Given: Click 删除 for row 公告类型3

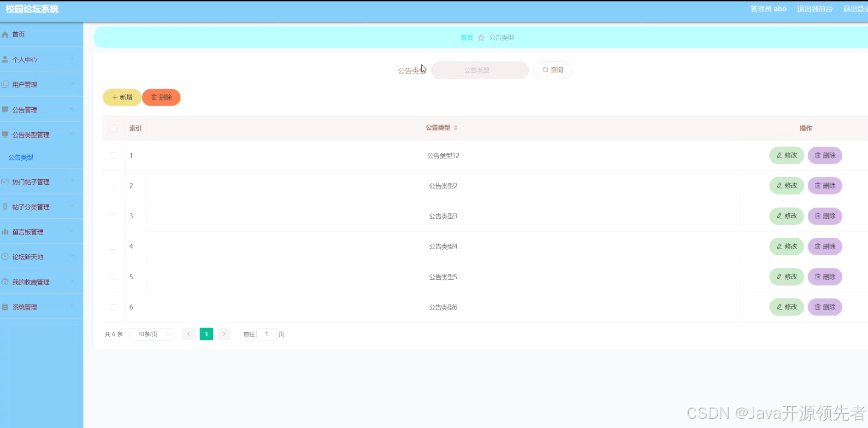Looking at the screenshot, I should 825,216.
